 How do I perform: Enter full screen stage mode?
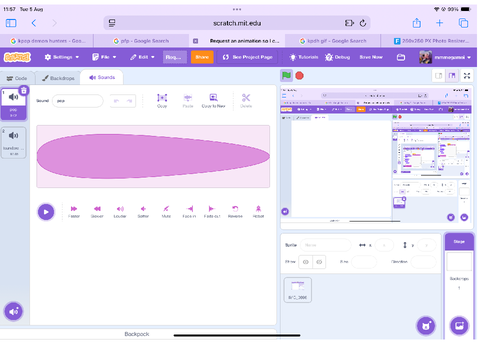point(467,76)
